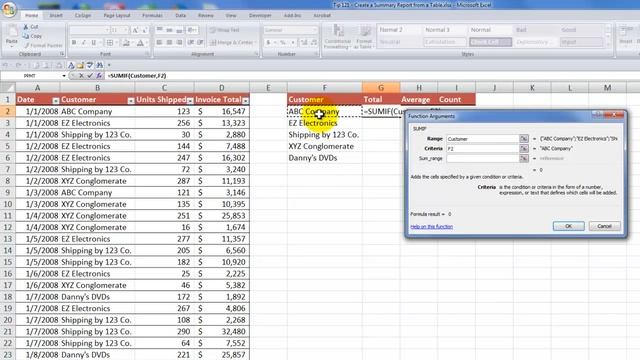Image resolution: width=640 pixels, height=360 pixels.
Task: Click the Range input field
Action: click(x=482, y=139)
